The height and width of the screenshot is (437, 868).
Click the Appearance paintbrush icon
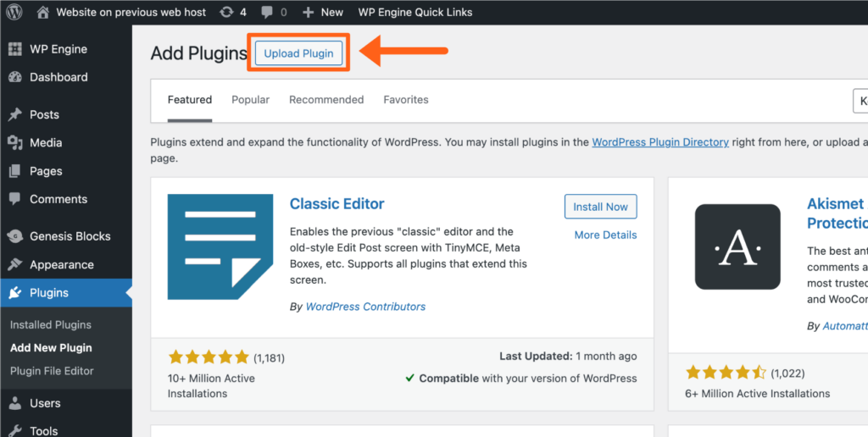click(14, 264)
